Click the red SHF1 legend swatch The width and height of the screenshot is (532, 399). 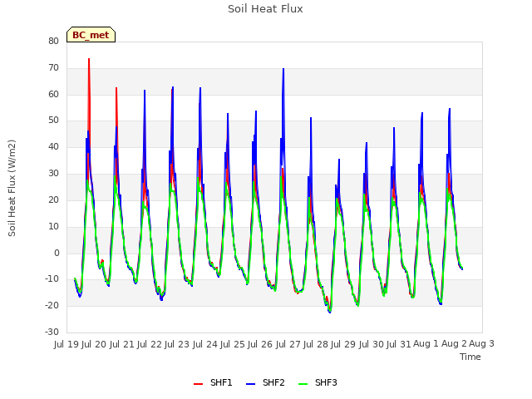[x=198, y=384]
